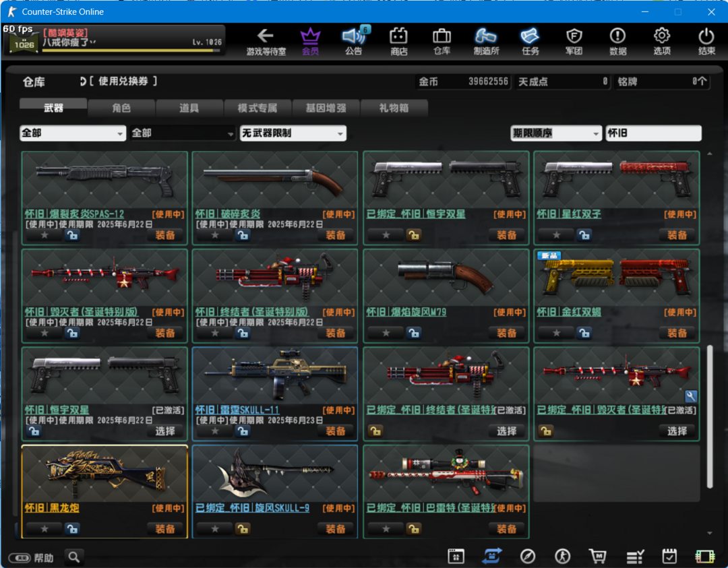Open the 仓库 warehouse briefcase icon
Screen dimensions: 728x568
pos(442,41)
